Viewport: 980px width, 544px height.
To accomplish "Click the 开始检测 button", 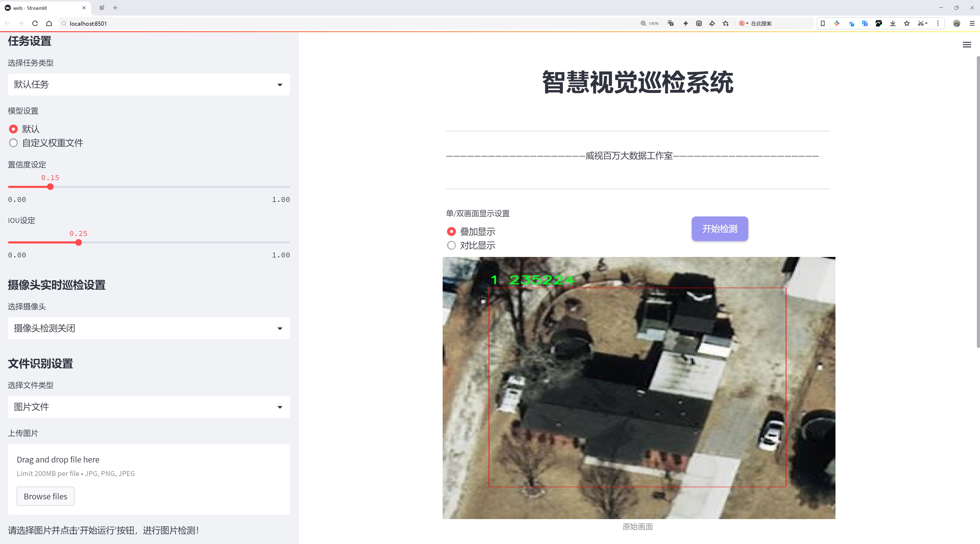I will [719, 229].
